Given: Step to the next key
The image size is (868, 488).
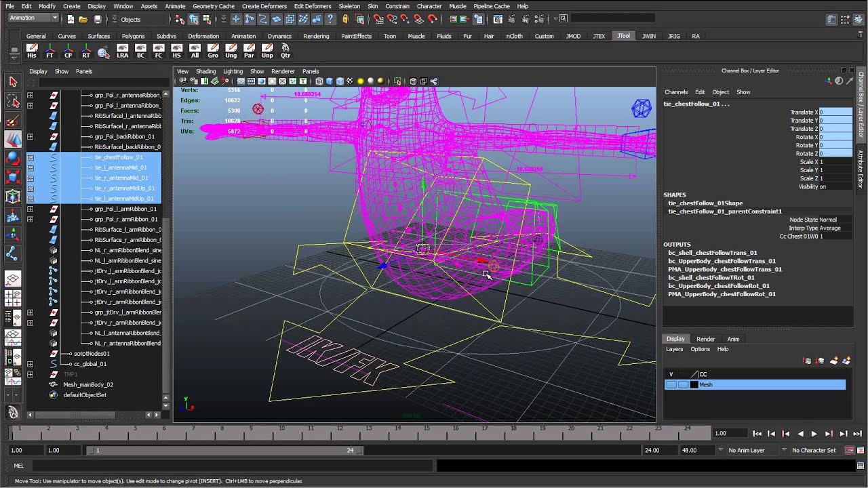Looking at the screenshot, I should [829, 434].
